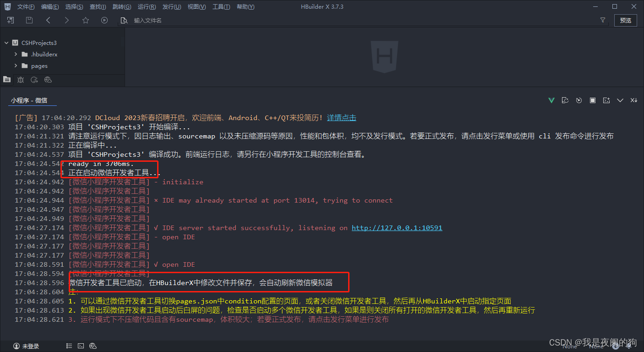Click the sync refresh sidebar icon
Screen dimensions: 644x352
coord(34,80)
